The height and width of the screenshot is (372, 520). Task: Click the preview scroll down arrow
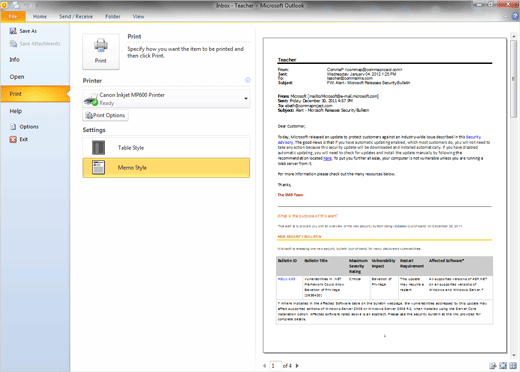pos(514,355)
